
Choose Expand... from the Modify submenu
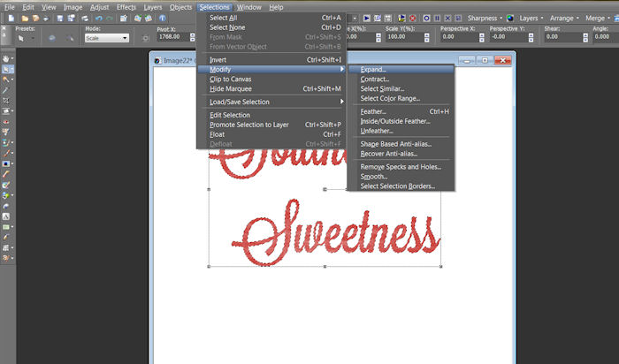coord(373,69)
